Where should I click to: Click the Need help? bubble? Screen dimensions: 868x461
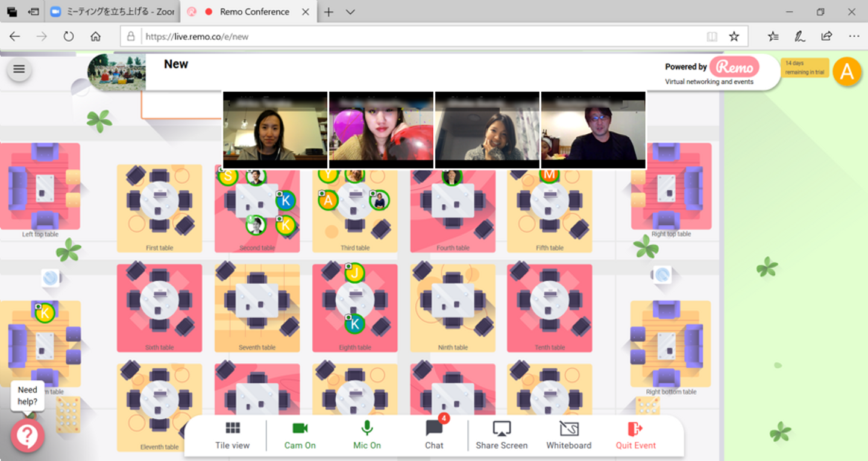(x=27, y=395)
